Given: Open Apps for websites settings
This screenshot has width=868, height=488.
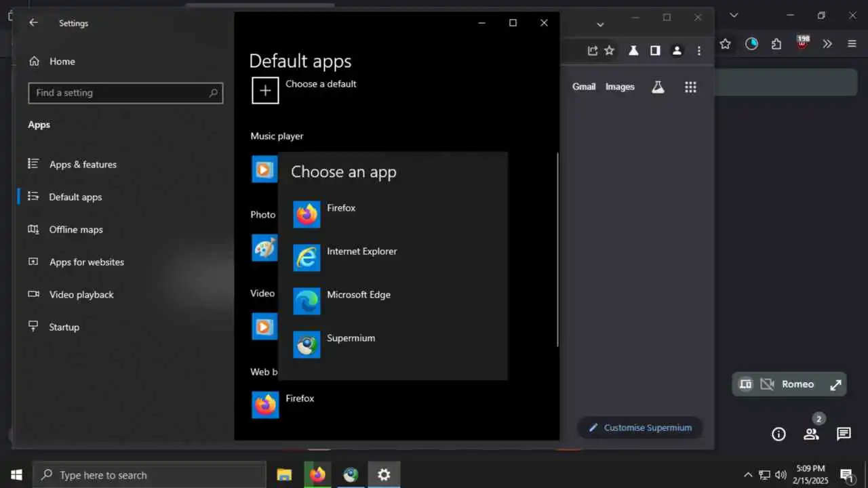Looking at the screenshot, I should point(76,262).
